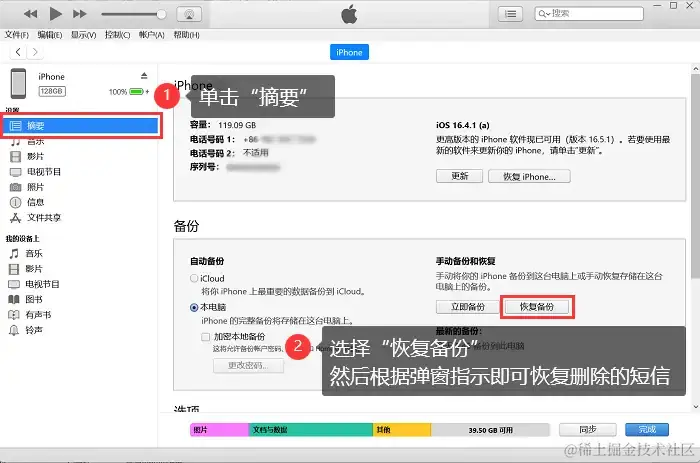This screenshot has height=463, width=700.
Task: Click the 容量 119.09 GB text
Action: point(223,125)
